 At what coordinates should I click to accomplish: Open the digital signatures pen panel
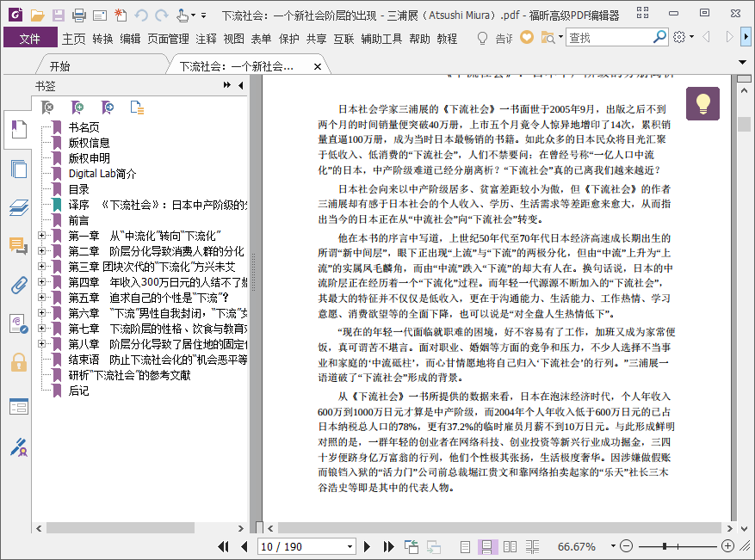point(18,447)
